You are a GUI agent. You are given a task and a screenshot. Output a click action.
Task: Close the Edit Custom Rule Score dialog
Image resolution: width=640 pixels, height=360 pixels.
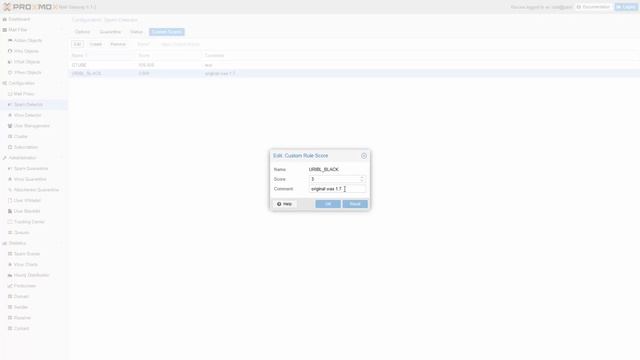coord(364,156)
